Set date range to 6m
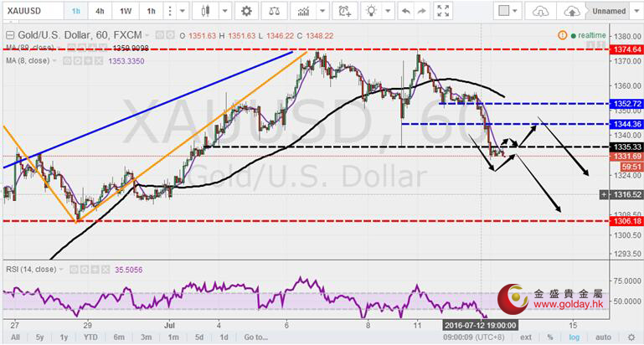The width and height of the screenshot is (644, 345). pyautogui.click(x=119, y=337)
